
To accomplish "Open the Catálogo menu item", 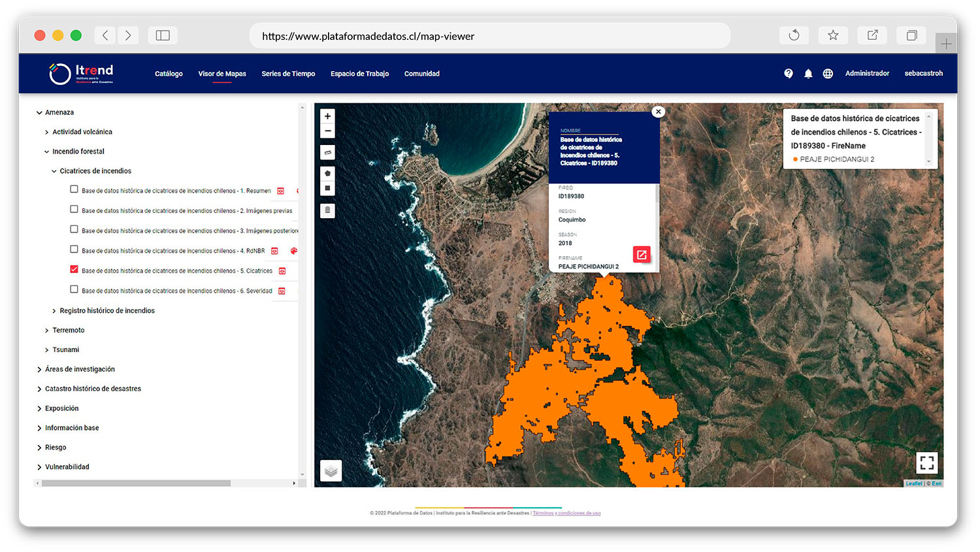I will [x=169, y=74].
